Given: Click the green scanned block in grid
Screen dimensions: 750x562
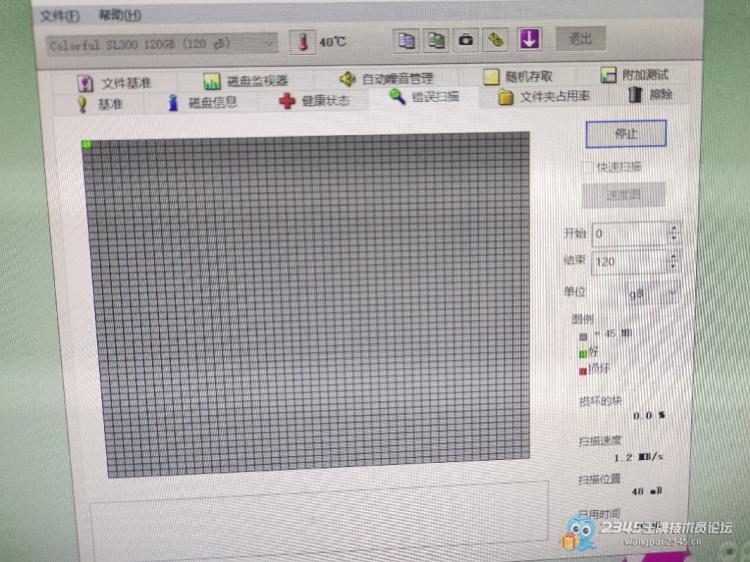Looking at the screenshot, I should (87, 144).
